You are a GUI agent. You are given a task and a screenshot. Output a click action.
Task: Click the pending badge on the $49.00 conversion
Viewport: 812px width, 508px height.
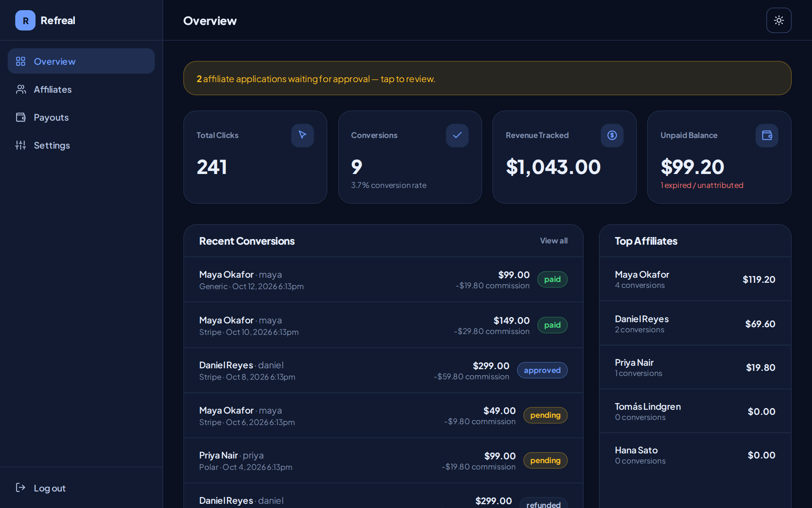[546, 415]
